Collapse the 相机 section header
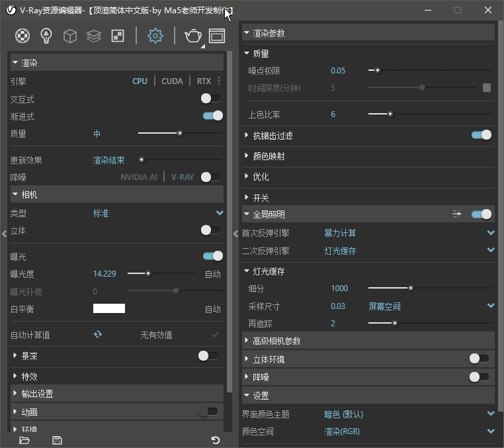This screenshot has height=448, width=504. pos(117,195)
